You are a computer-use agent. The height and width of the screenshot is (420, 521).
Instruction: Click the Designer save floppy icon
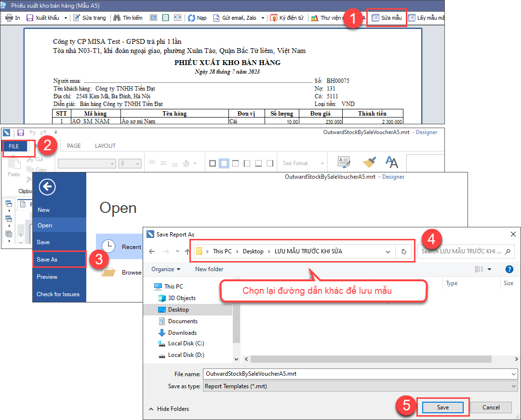(21, 132)
